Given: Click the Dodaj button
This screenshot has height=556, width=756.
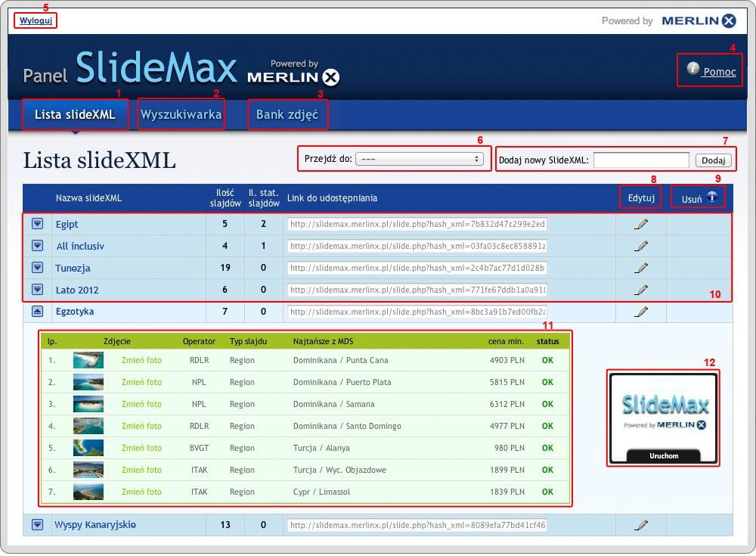Looking at the screenshot, I should click(713, 160).
